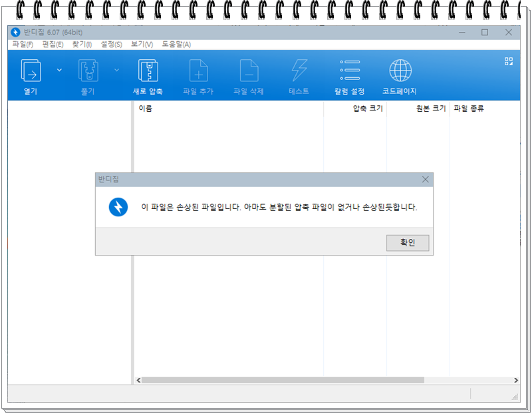Close the 반디집 main window
This screenshot has width=532, height=414.
[x=509, y=32]
